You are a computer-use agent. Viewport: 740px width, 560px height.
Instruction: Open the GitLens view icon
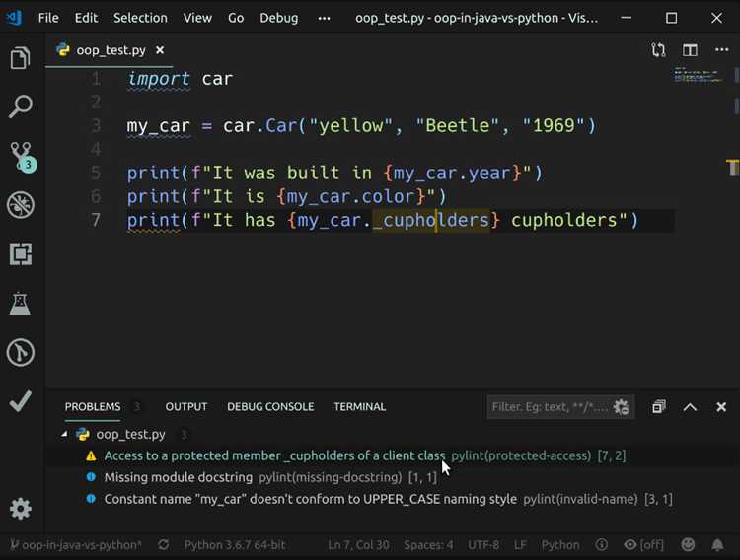pos(21,352)
